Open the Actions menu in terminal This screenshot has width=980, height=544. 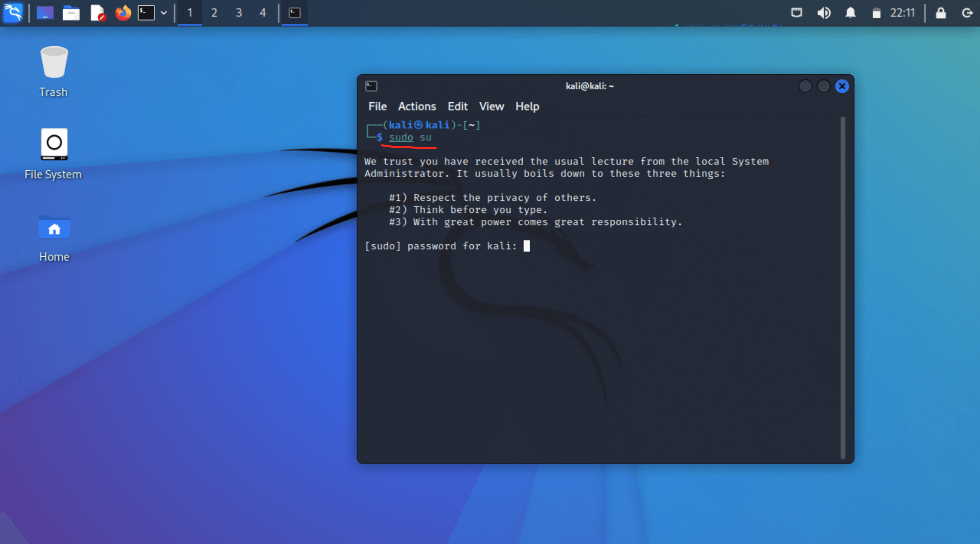(417, 106)
